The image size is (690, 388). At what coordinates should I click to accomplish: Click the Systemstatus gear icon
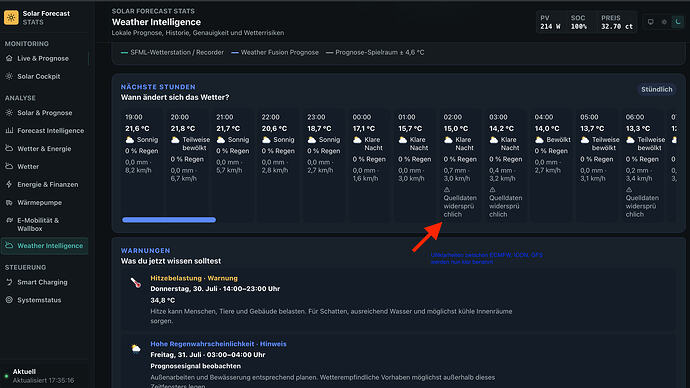(x=9, y=300)
